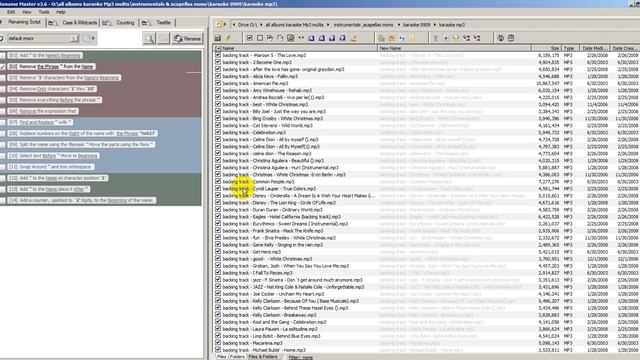Screen dimensions: 640x360
Task: Expand arrow before 'karaoke 0909' breadcrumb
Action: 399,24
